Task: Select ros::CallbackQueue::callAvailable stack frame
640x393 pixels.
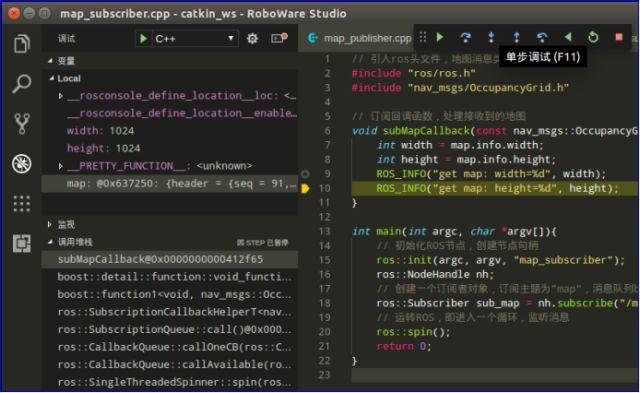Action: 170,365
